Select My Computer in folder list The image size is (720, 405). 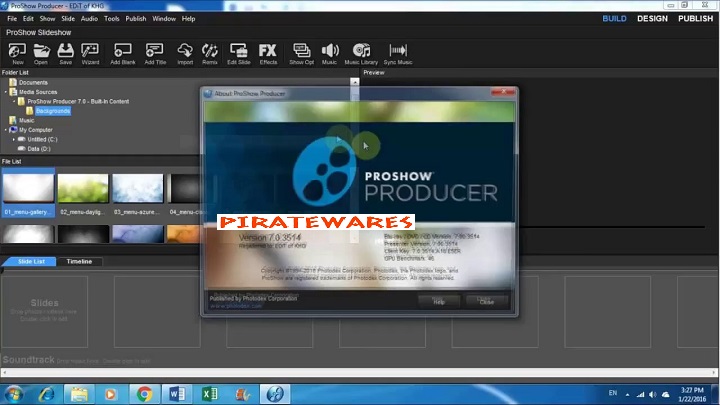pyautogui.click(x=35, y=130)
